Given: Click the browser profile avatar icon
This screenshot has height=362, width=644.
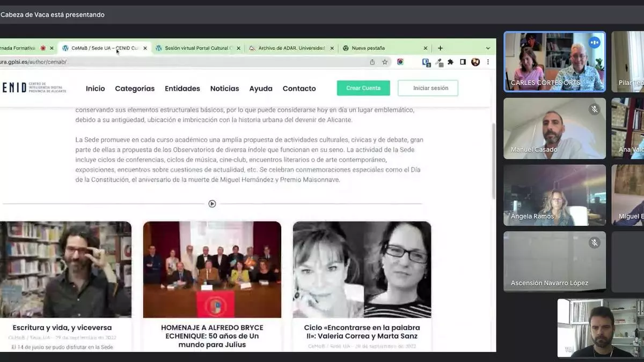Looking at the screenshot, I should tap(475, 62).
